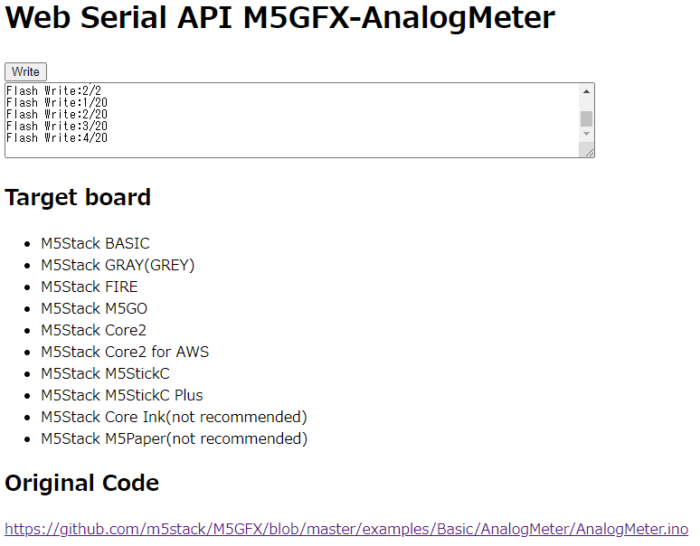Click the M5Stack M5GO list entry
Screen dimensions: 700x546
(94, 308)
